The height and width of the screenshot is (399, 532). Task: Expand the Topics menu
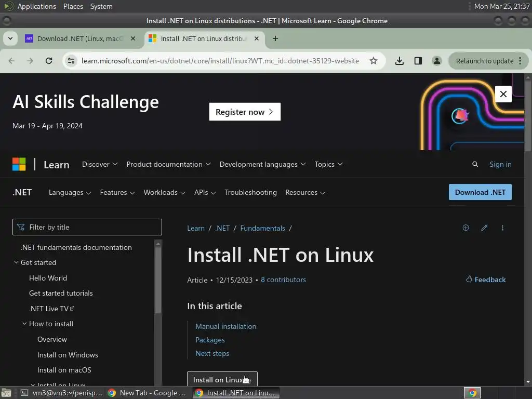328,164
